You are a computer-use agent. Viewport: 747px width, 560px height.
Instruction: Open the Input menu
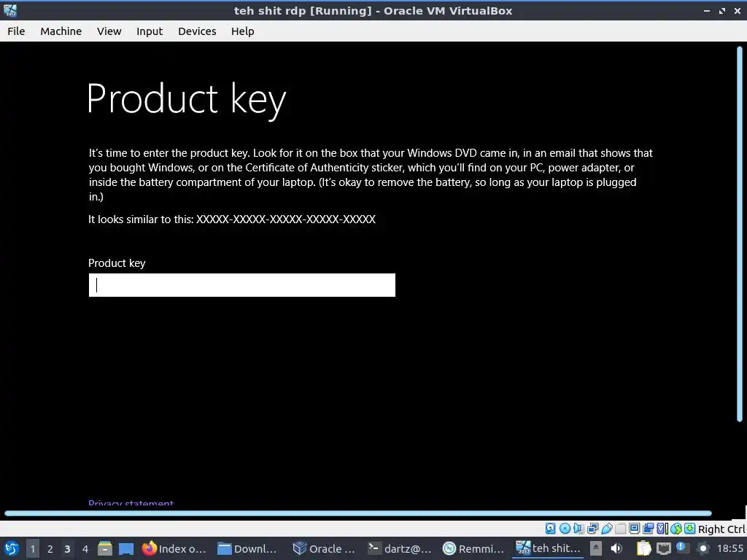150,31
